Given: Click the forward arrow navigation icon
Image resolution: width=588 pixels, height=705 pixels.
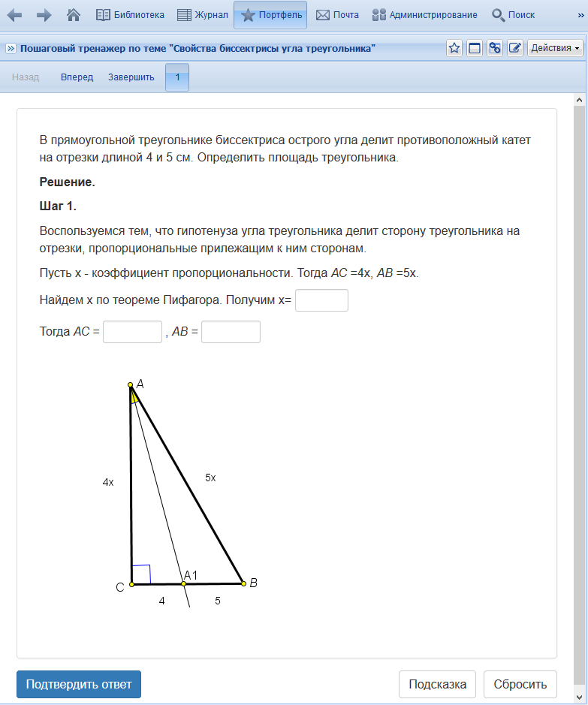Looking at the screenshot, I should [44, 15].
